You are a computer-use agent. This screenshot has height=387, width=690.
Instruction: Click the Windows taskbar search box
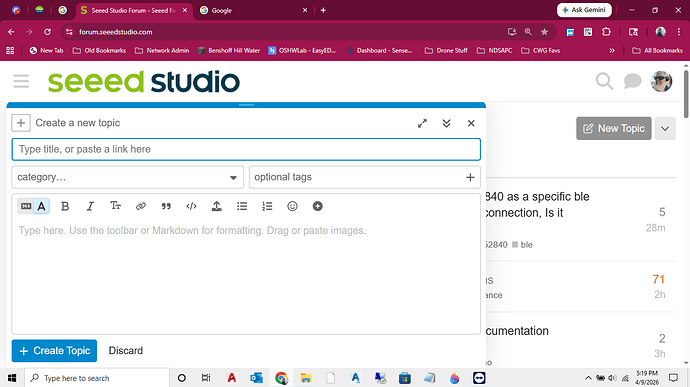tap(97, 378)
